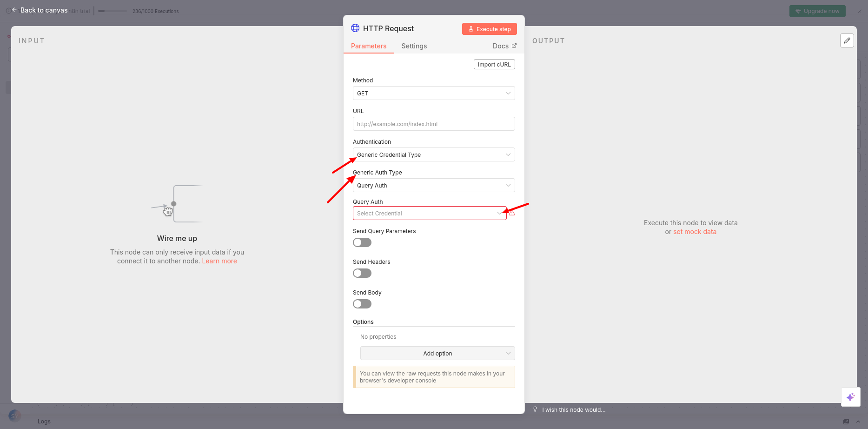The image size is (868, 429).
Task: Click the set mock data link
Action: click(x=695, y=232)
